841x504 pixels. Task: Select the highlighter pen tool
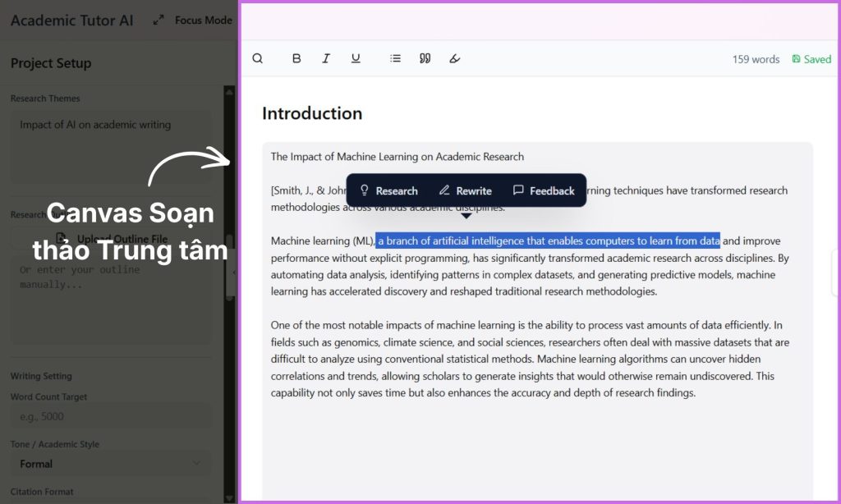pos(454,58)
